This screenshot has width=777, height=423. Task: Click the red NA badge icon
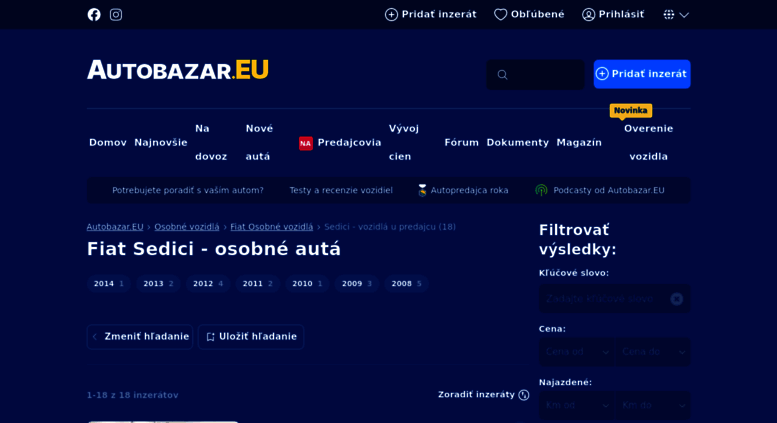point(306,143)
